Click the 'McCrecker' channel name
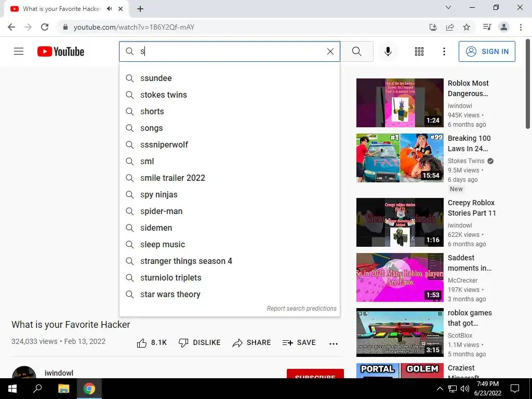532x399 pixels. pyautogui.click(x=462, y=280)
